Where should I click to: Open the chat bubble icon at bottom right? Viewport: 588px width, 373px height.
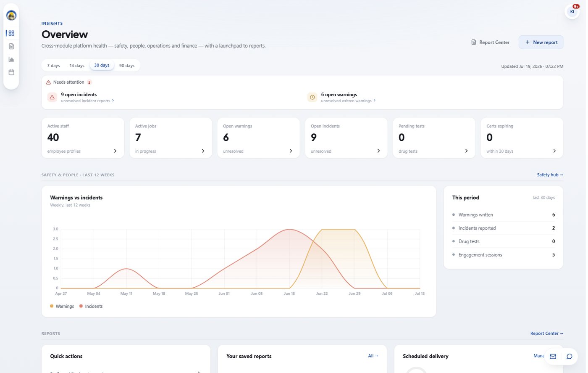(x=569, y=357)
